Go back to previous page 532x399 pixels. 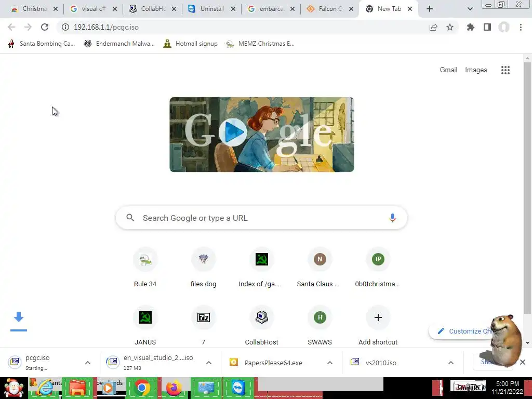pyautogui.click(x=11, y=27)
